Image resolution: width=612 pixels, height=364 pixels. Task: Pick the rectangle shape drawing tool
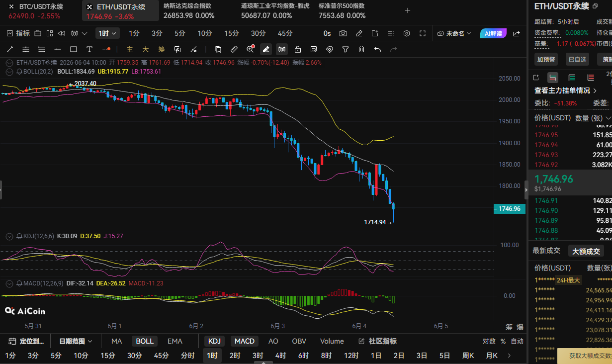pyautogui.click(x=74, y=49)
